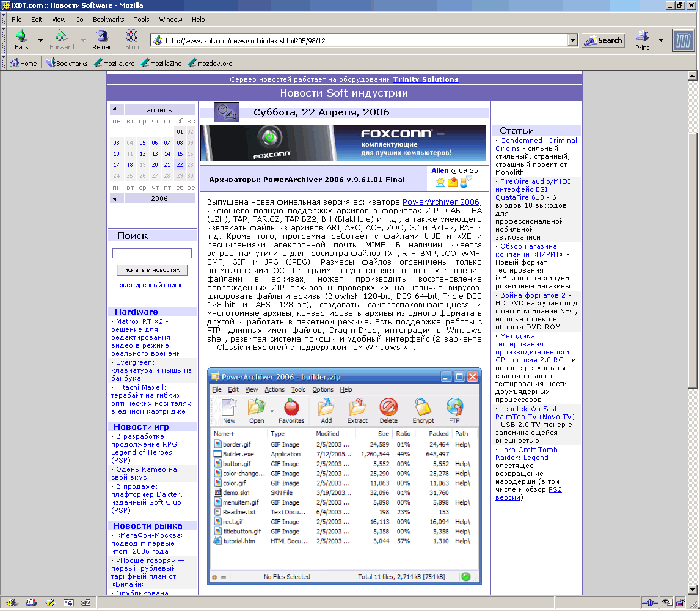This screenshot has width=700, height=611.
Task: Click the security padlock icon in status bar
Action: [680, 602]
